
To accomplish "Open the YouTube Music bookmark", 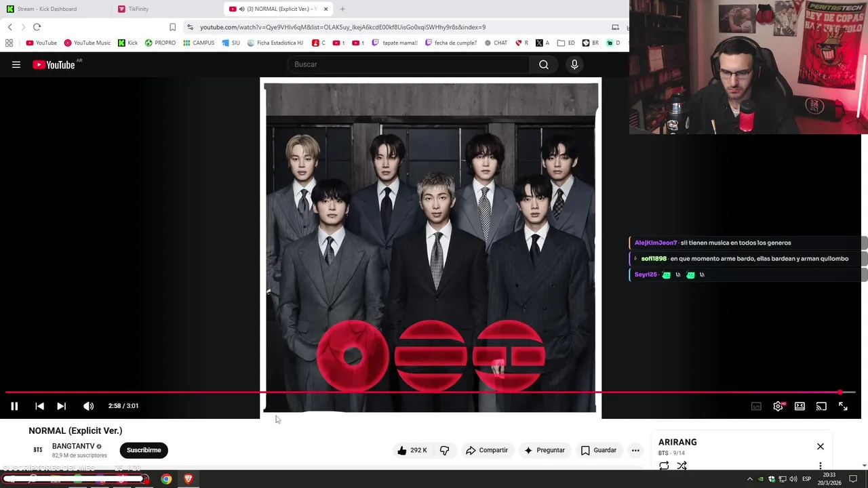I will click(87, 43).
